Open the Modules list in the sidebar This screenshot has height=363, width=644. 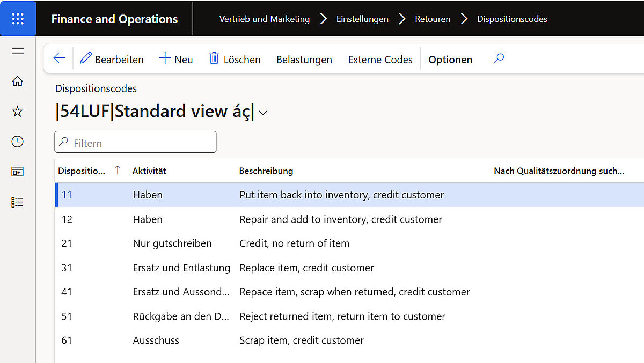pyautogui.click(x=18, y=202)
